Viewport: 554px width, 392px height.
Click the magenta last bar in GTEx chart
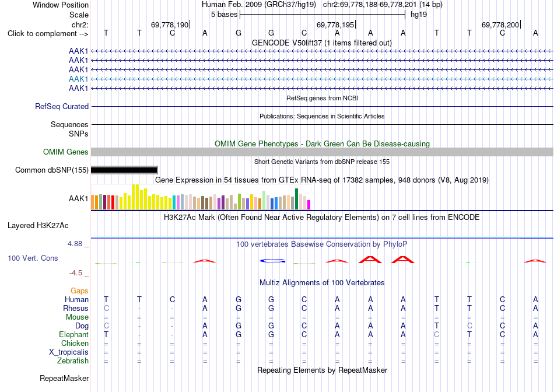click(309, 205)
